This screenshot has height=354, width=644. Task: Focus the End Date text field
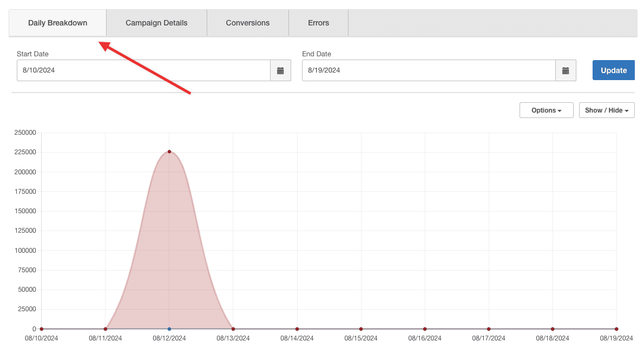click(x=429, y=70)
